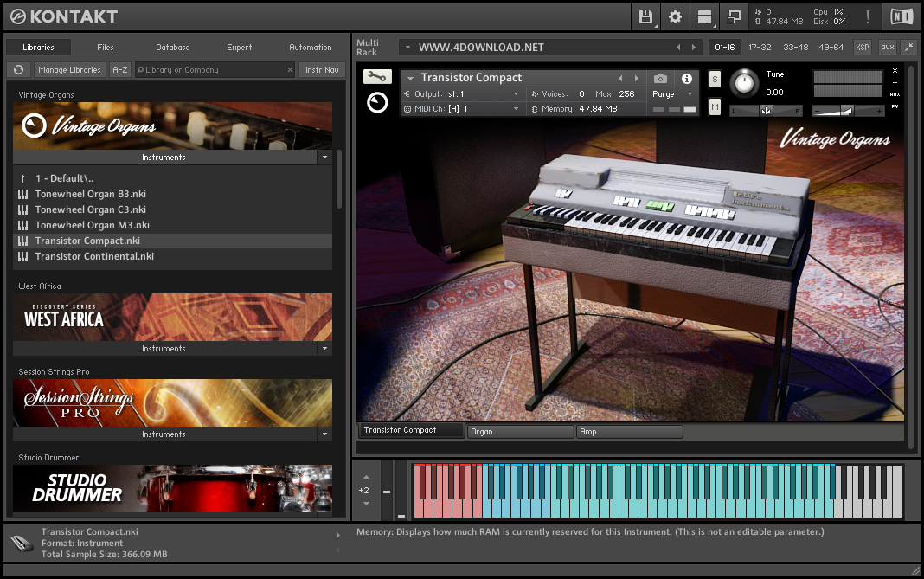Toggle instrument Solo S button
This screenshot has height=579, width=924.
tap(715, 79)
